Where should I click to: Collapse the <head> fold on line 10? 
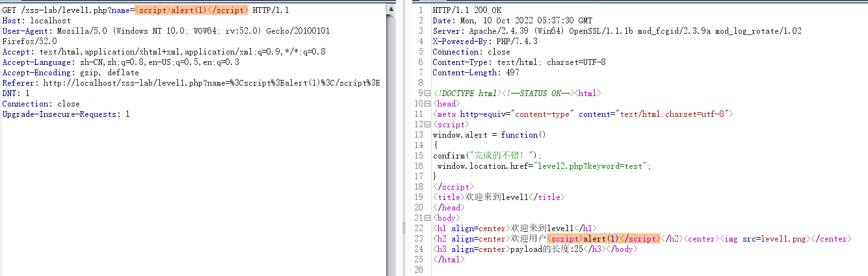[427, 104]
